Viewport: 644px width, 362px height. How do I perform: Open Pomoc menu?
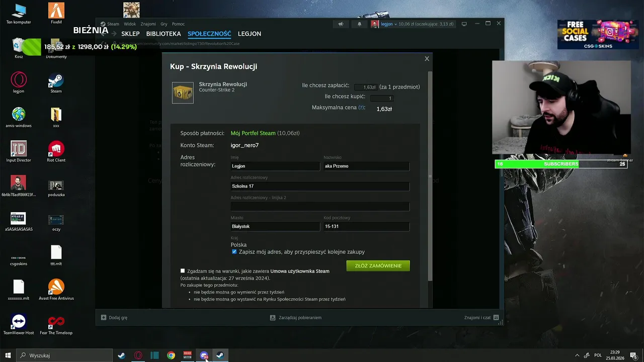178,24
